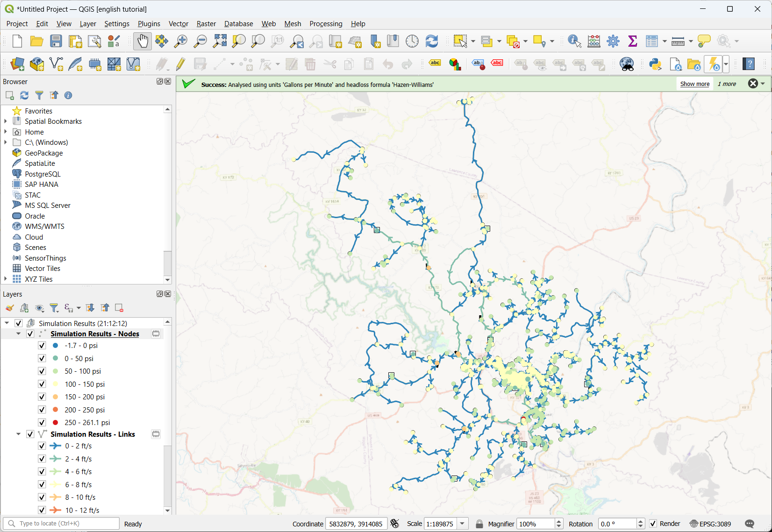Uncheck the 50 - 100 psi node class
772x532 pixels.
(x=42, y=371)
